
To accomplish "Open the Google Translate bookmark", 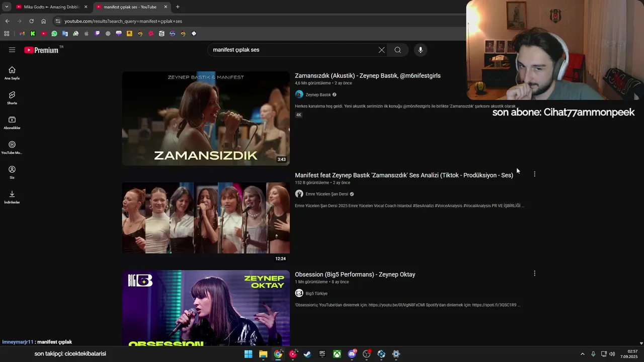I will tap(65, 34).
